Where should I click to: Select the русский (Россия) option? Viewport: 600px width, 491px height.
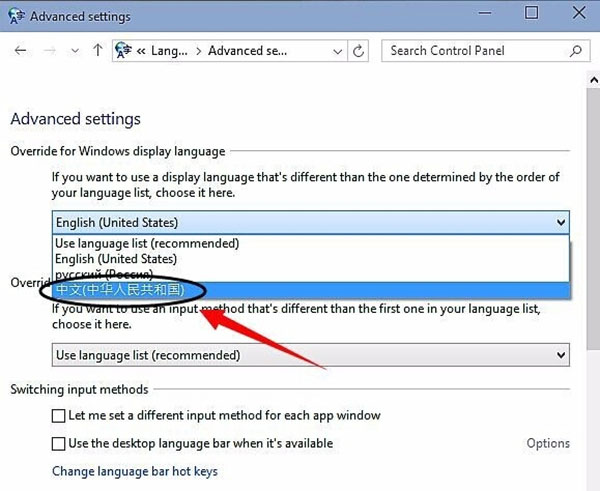click(311, 274)
